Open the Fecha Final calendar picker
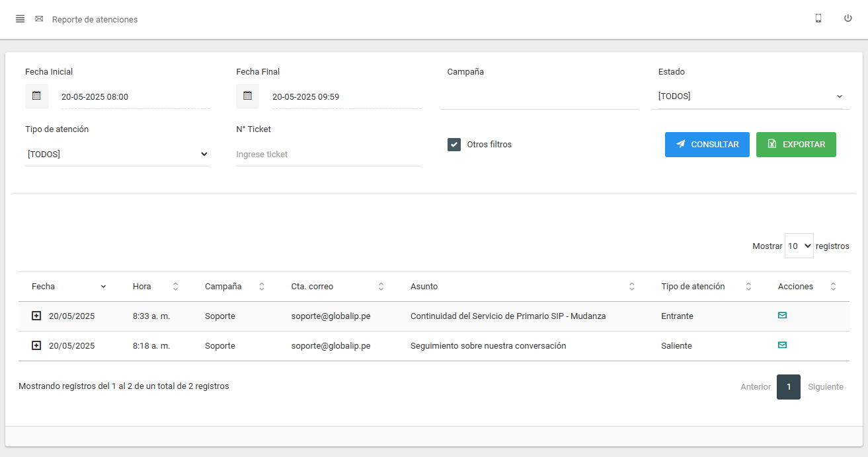 [x=247, y=96]
